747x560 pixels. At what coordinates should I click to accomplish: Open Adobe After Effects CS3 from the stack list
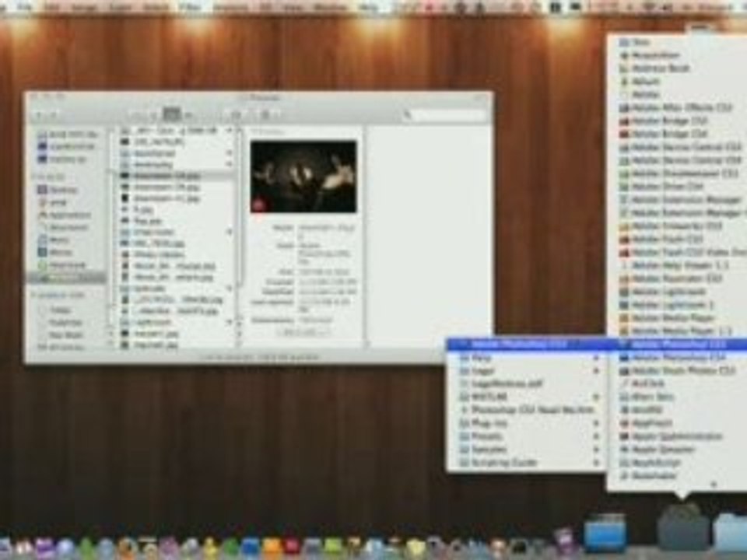pos(676,107)
